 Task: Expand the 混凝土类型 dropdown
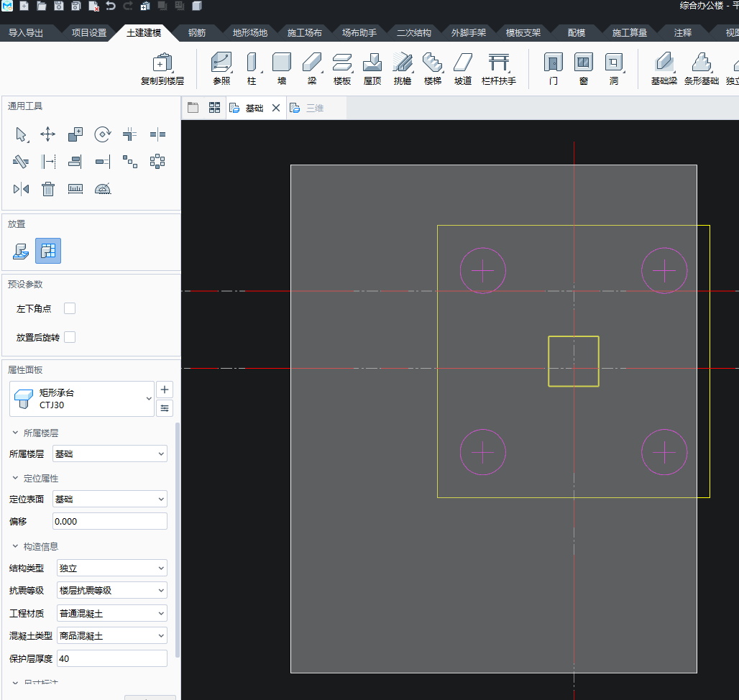[111, 635]
